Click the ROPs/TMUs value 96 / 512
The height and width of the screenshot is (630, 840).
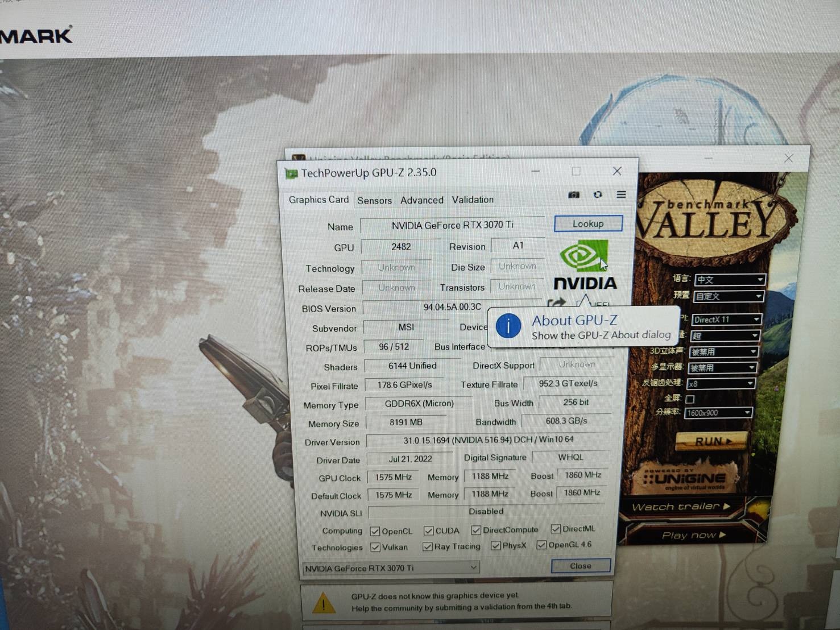tap(394, 347)
